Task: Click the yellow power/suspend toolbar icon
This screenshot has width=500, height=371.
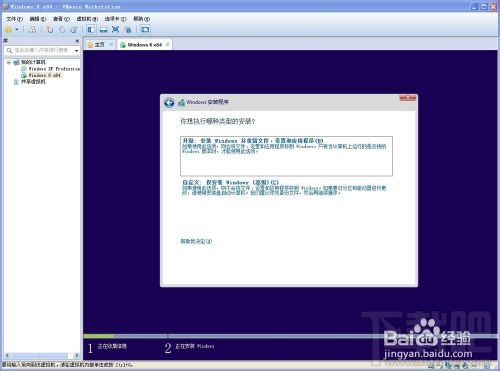Action: coord(9,30)
